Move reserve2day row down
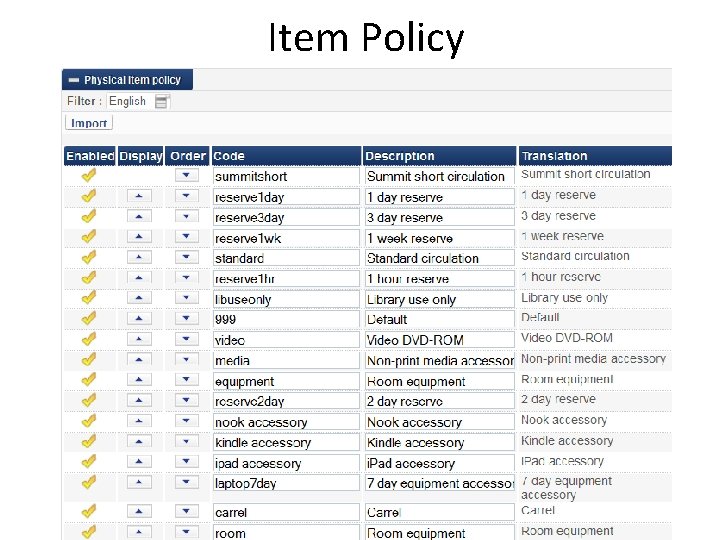The image size is (720, 540). (x=186, y=400)
